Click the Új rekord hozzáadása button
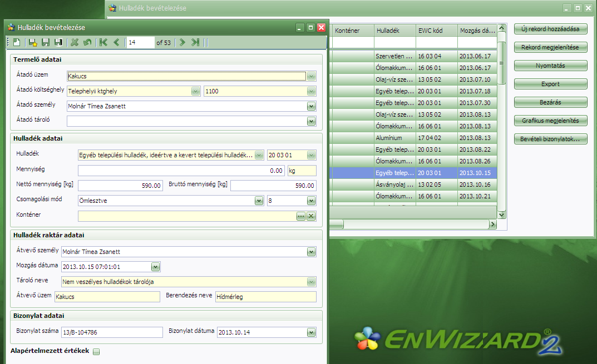597x364 pixels. 551,29
